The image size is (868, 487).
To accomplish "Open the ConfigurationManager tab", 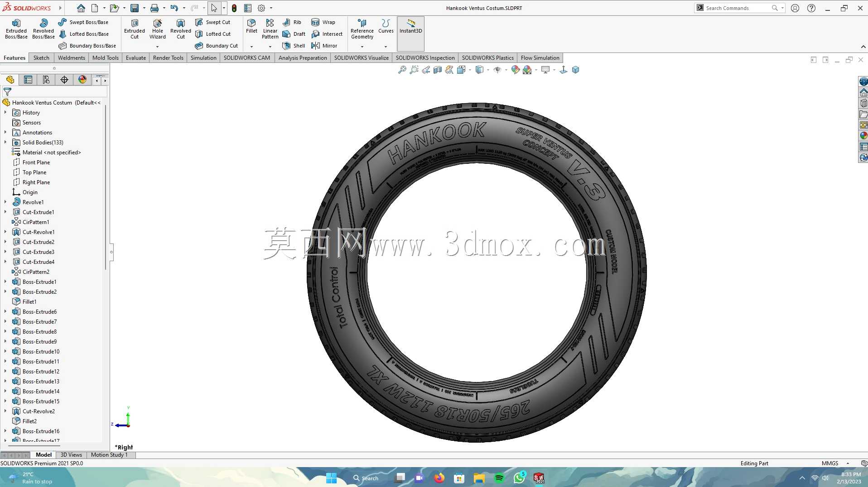I will coord(46,80).
